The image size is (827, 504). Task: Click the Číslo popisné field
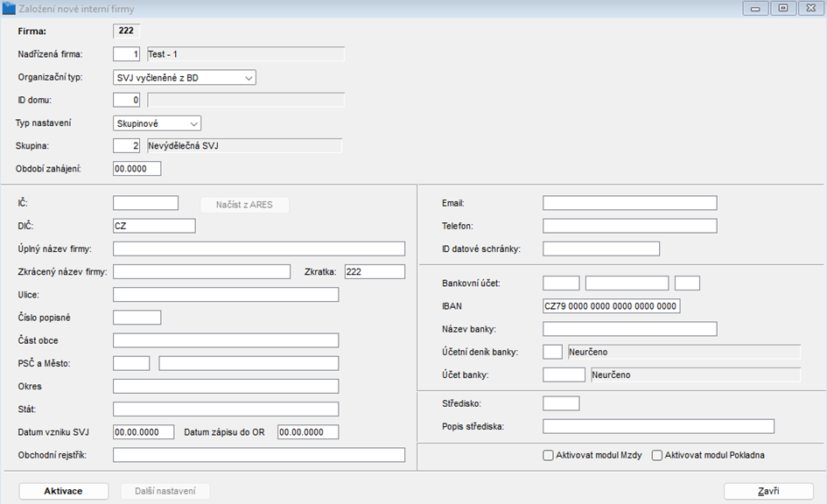[x=137, y=318]
